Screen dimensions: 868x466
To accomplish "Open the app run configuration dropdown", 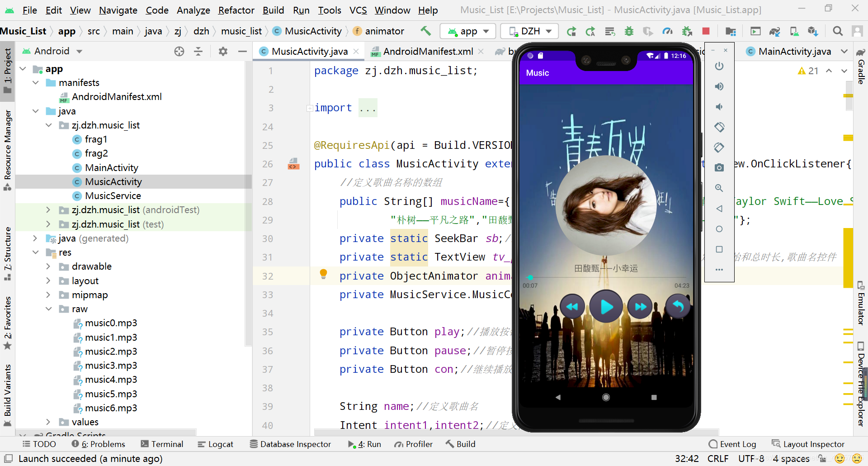I will click(x=468, y=31).
